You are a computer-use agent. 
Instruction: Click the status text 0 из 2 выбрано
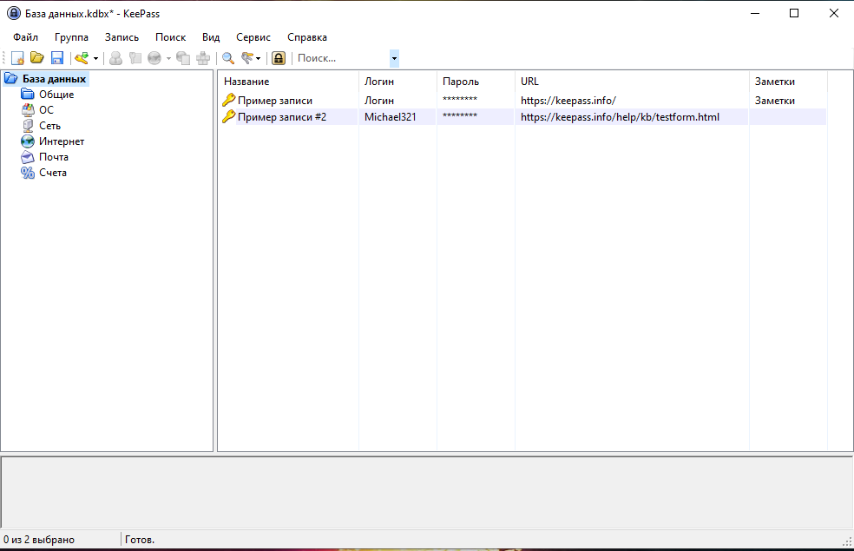click(39, 540)
